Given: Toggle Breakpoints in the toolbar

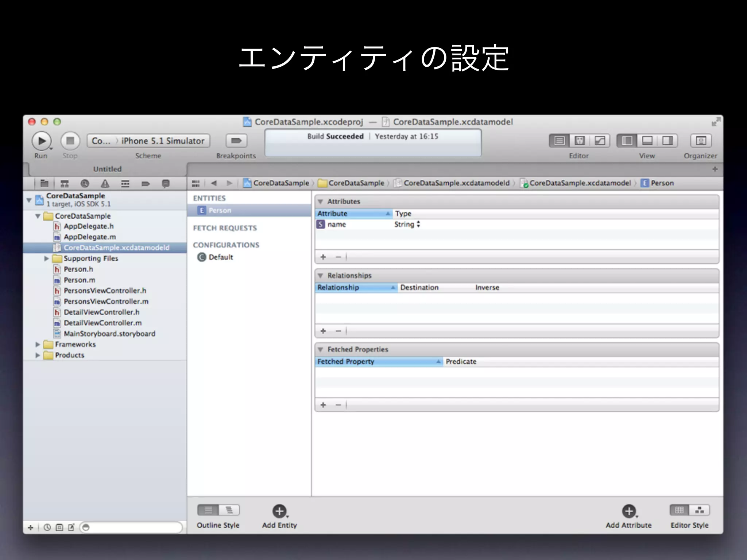Looking at the screenshot, I should pos(236,141).
